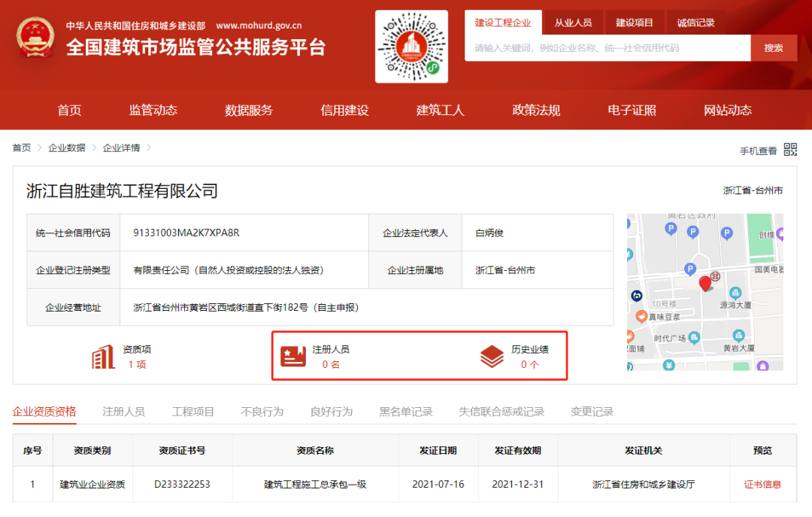Click the 建筑工程施工总承包一级 qualification name
This screenshot has width=812, height=517.
[x=315, y=485]
